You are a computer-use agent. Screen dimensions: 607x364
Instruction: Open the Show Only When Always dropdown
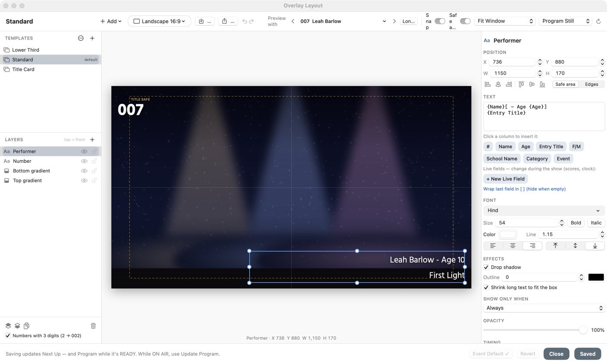544,308
